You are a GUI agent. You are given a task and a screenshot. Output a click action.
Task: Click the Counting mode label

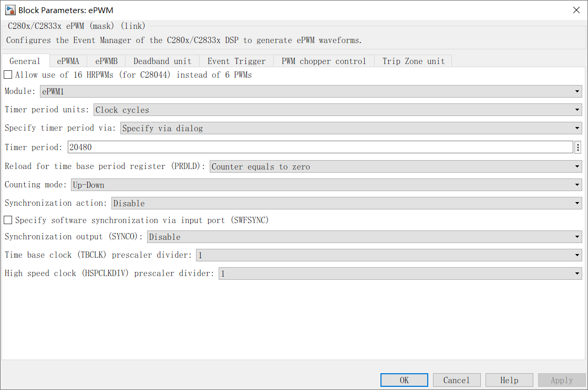(x=36, y=185)
